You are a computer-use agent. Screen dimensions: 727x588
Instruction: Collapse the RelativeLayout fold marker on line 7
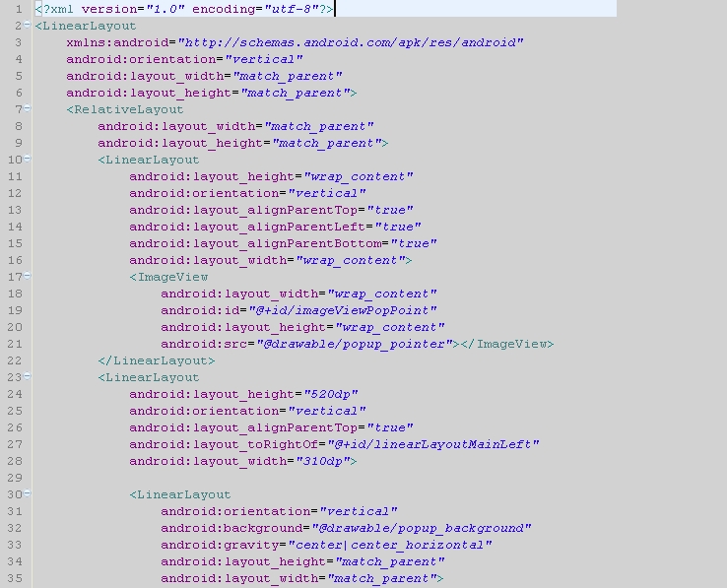pyautogui.click(x=27, y=108)
